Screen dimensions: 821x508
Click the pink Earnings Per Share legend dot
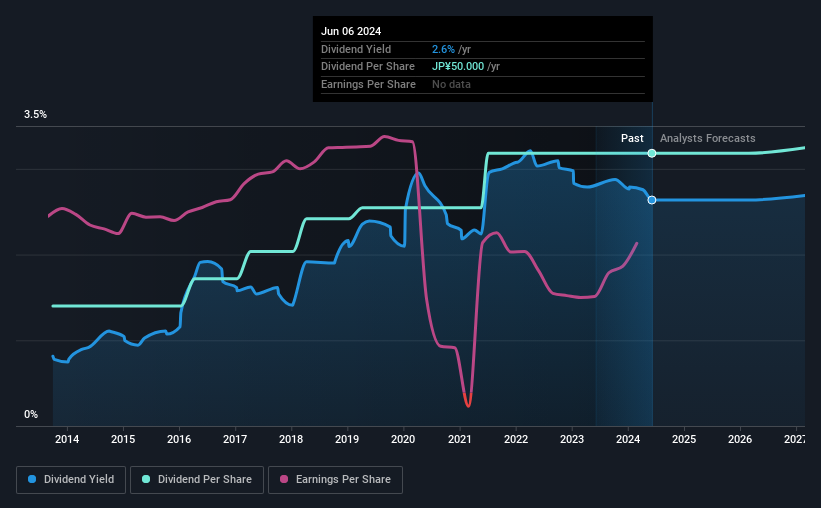click(284, 479)
